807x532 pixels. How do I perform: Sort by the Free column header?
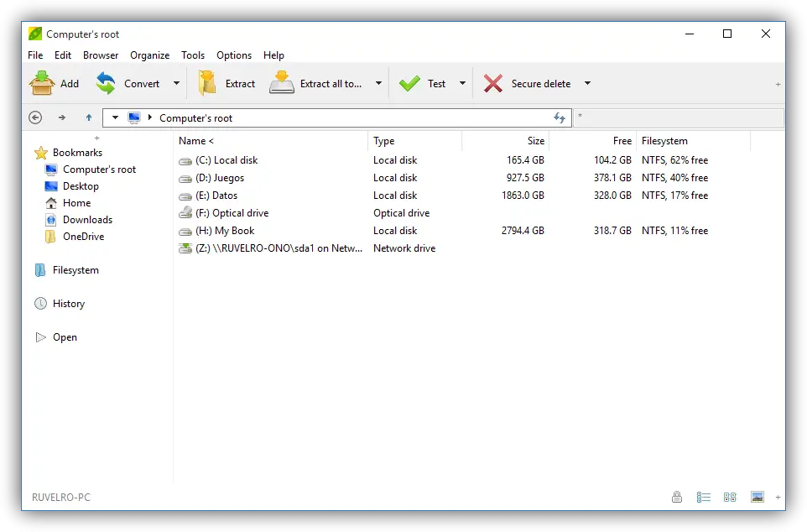(593, 141)
